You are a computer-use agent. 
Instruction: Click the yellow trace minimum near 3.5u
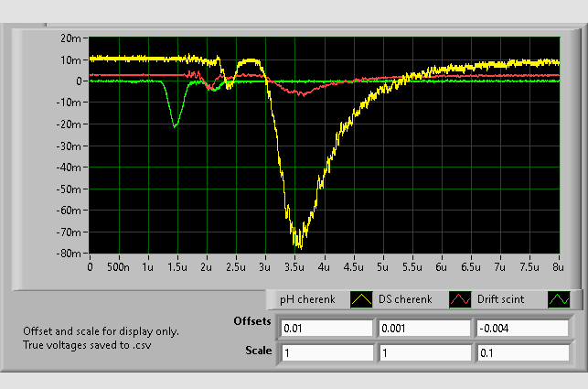click(297, 244)
